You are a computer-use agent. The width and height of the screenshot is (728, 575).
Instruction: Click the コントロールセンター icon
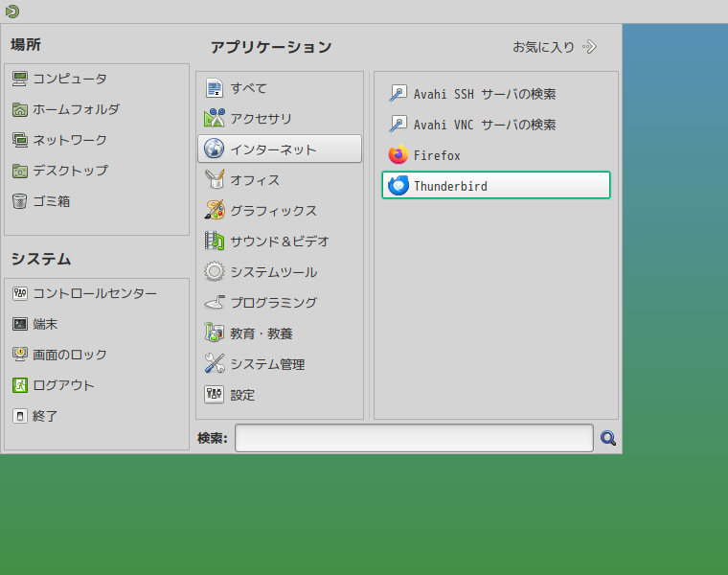point(19,293)
